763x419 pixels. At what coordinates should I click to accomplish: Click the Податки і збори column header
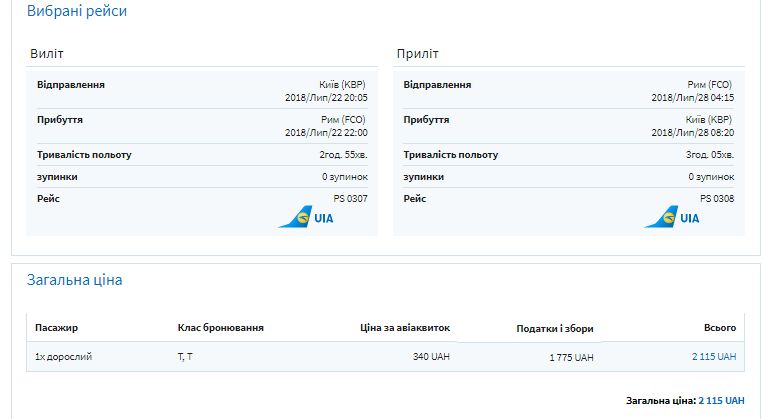pyautogui.click(x=555, y=329)
